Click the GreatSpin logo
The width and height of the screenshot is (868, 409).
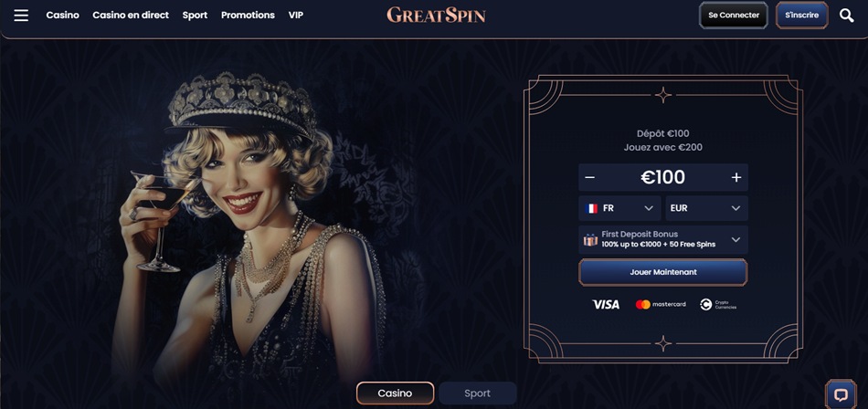[436, 15]
